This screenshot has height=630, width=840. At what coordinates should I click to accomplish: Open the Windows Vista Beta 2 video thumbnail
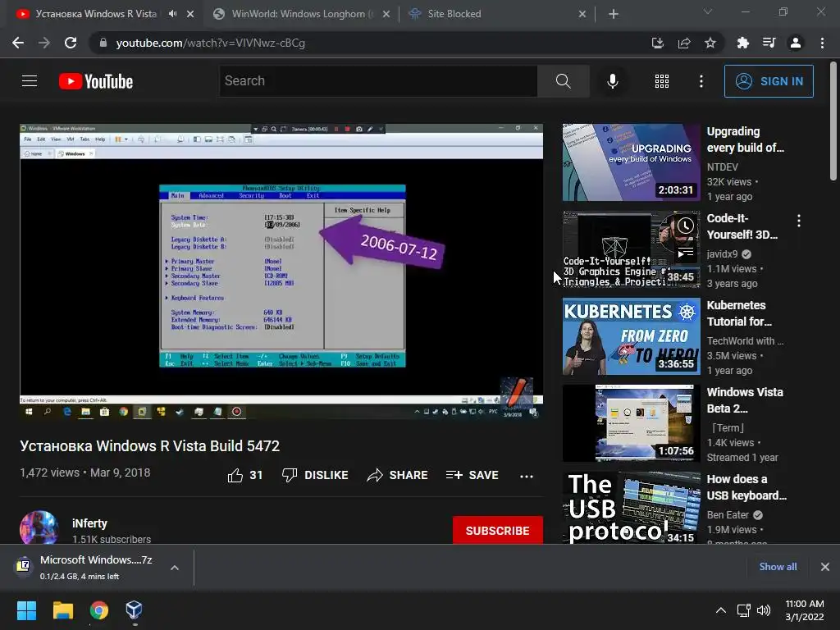[x=631, y=423]
